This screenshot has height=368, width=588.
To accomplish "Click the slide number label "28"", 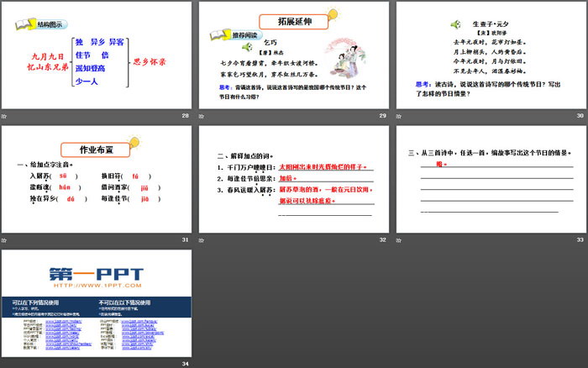I will pyautogui.click(x=186, y=116).
